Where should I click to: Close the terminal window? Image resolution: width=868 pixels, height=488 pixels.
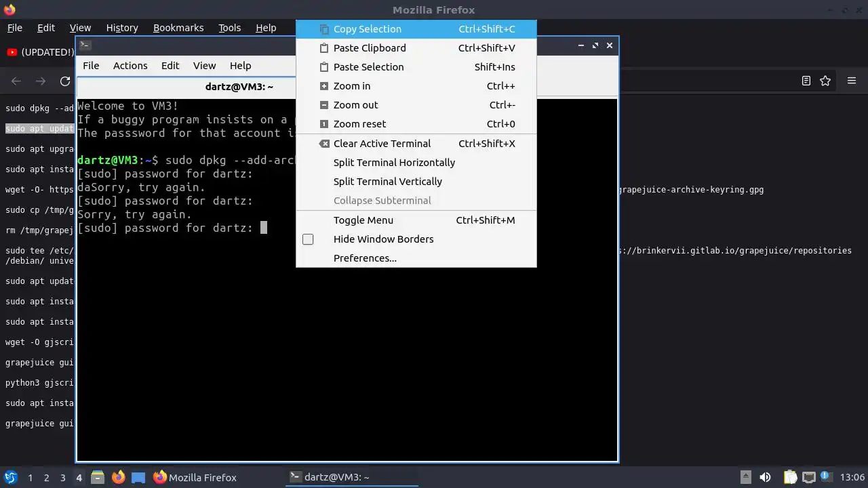(610, 45)
